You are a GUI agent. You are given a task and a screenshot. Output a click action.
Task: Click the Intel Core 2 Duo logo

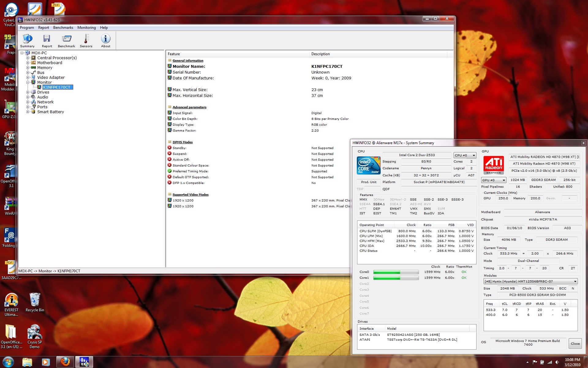(369, 165)
